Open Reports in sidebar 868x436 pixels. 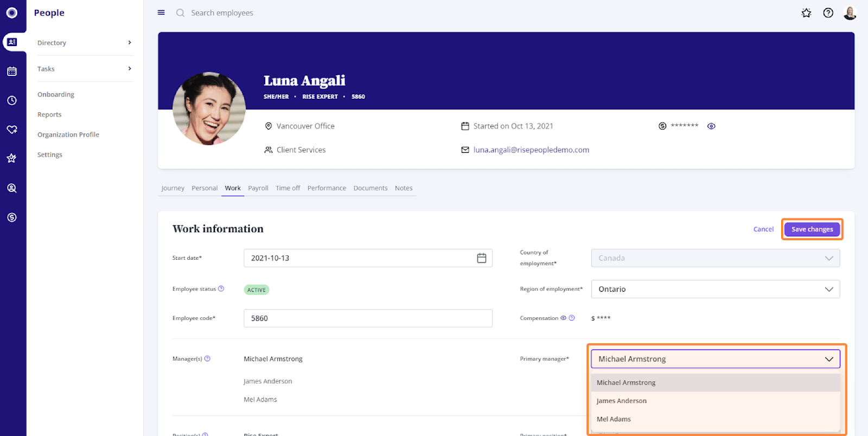tap(49, 114)
